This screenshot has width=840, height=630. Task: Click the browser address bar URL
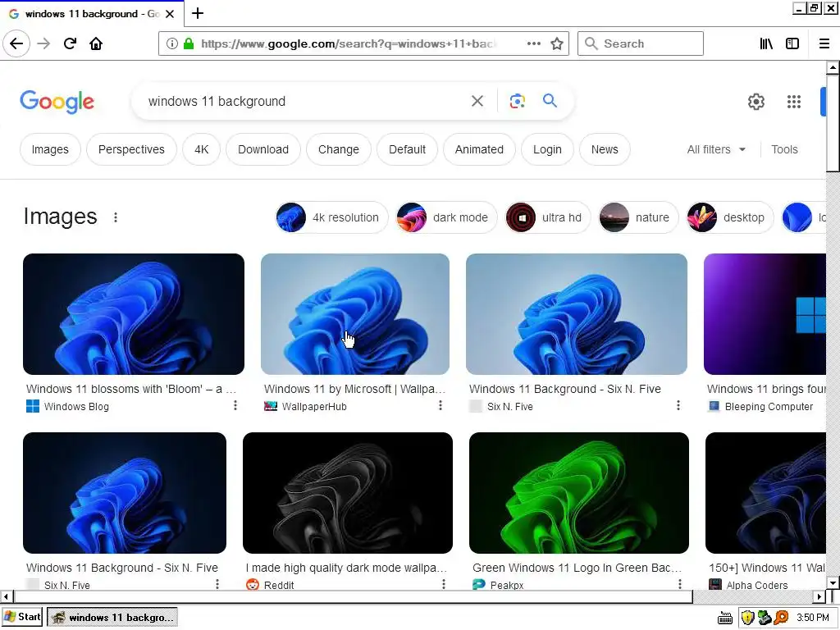(348, 43)
